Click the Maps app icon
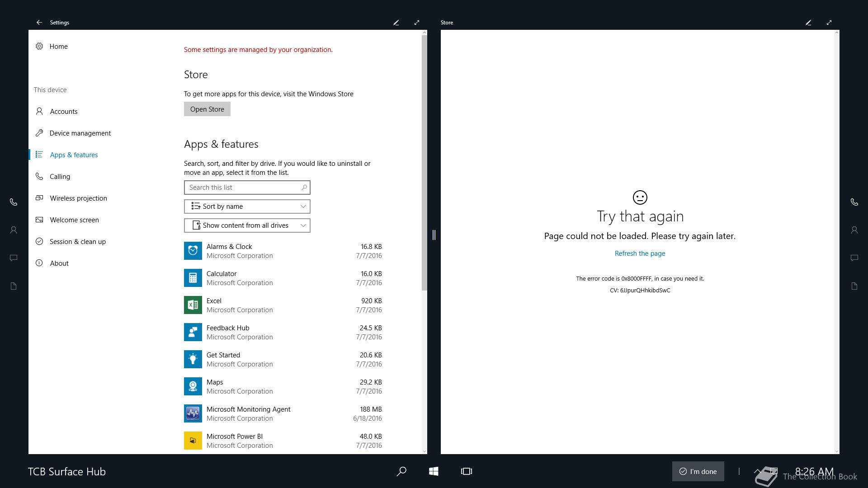The width and height of the screenshot is (868, 488). tap(193, 386)
